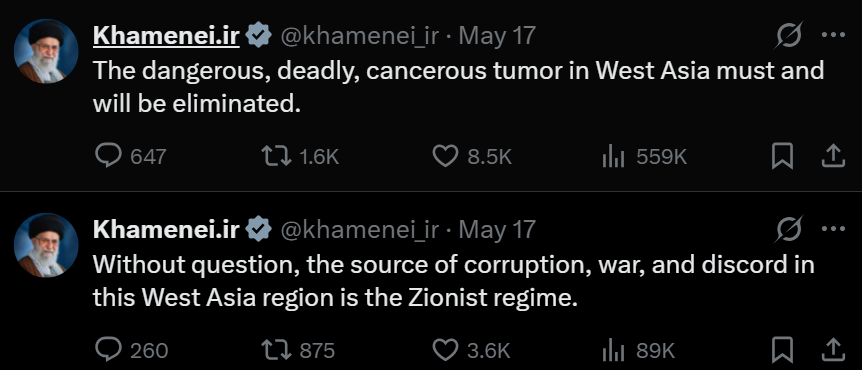Bookmark the second post
862x370 pixels.
782,350
